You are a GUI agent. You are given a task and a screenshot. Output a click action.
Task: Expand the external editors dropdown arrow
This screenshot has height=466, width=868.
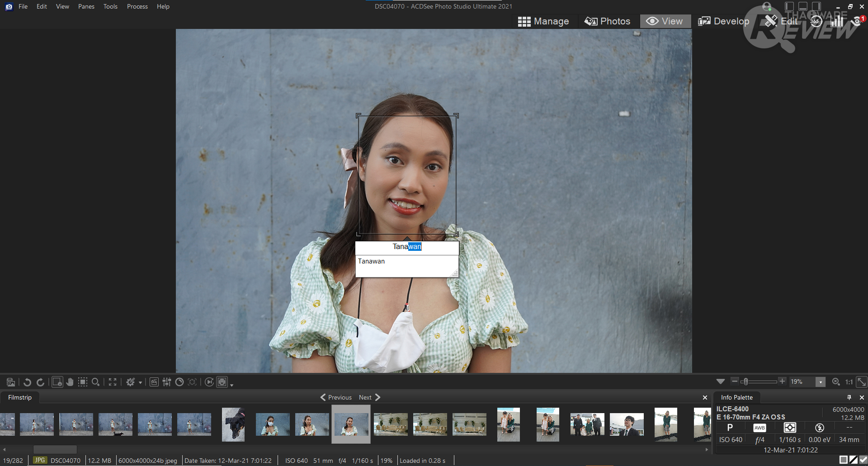pyautogui.click(x=140, y=383)
